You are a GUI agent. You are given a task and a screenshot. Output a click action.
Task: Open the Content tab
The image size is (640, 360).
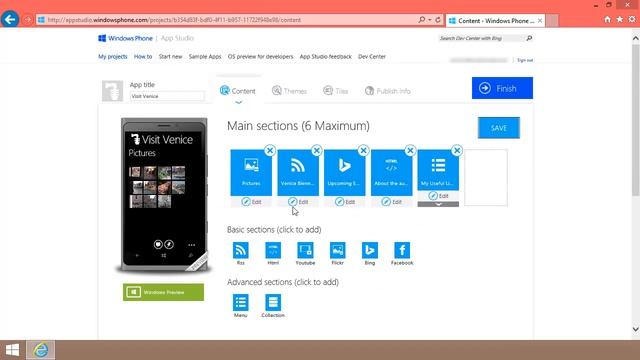(238, 91)
